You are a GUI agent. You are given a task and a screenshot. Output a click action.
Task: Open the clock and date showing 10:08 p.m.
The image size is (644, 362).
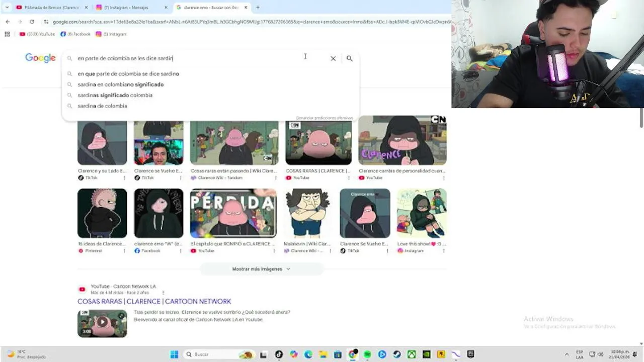coord(620,354)
